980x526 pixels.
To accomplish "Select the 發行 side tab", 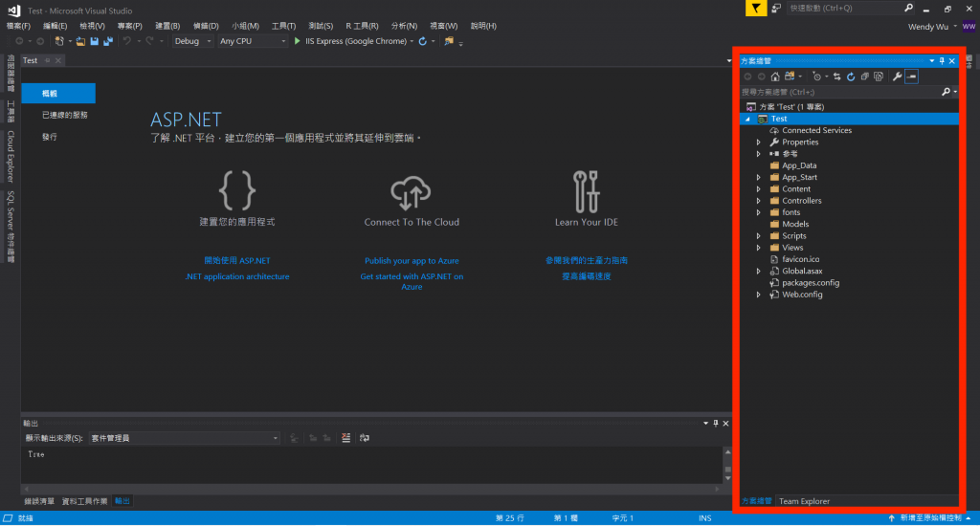I will point(50,137).
